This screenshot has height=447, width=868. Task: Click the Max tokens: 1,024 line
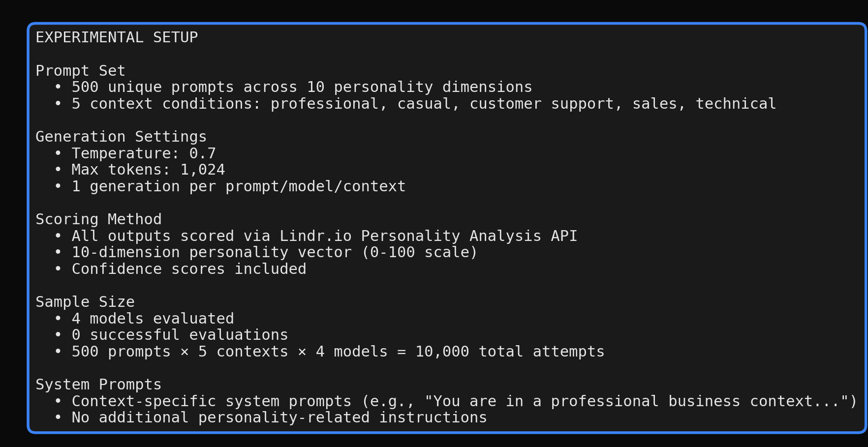click(x=148, y=170)
